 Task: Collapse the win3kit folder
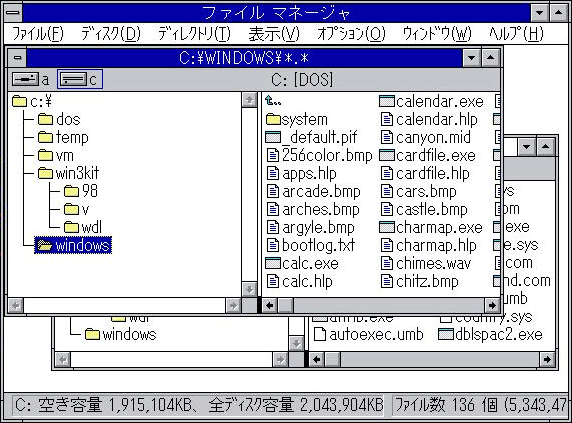(68, 173)
